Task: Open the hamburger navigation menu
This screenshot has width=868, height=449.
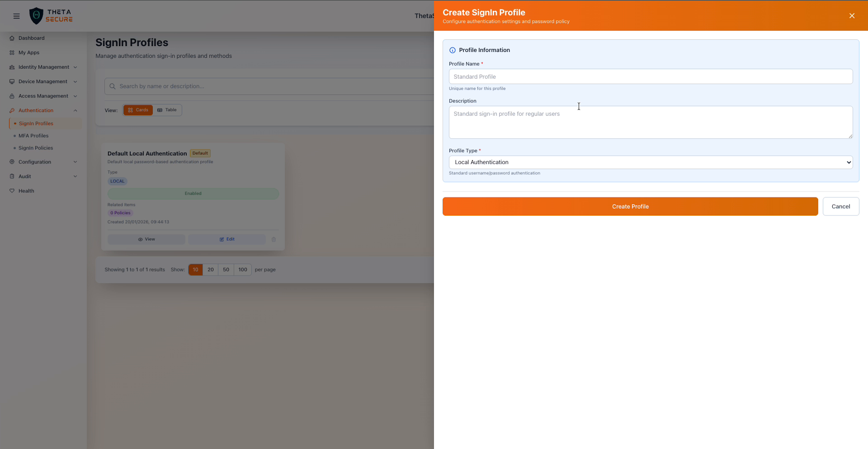Action: pos(16,16)
